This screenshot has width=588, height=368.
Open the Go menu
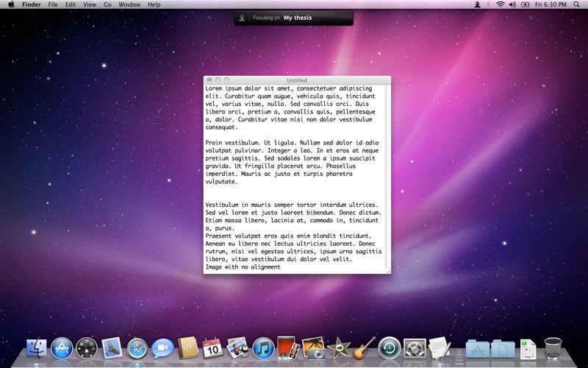(x=107, y=4)
